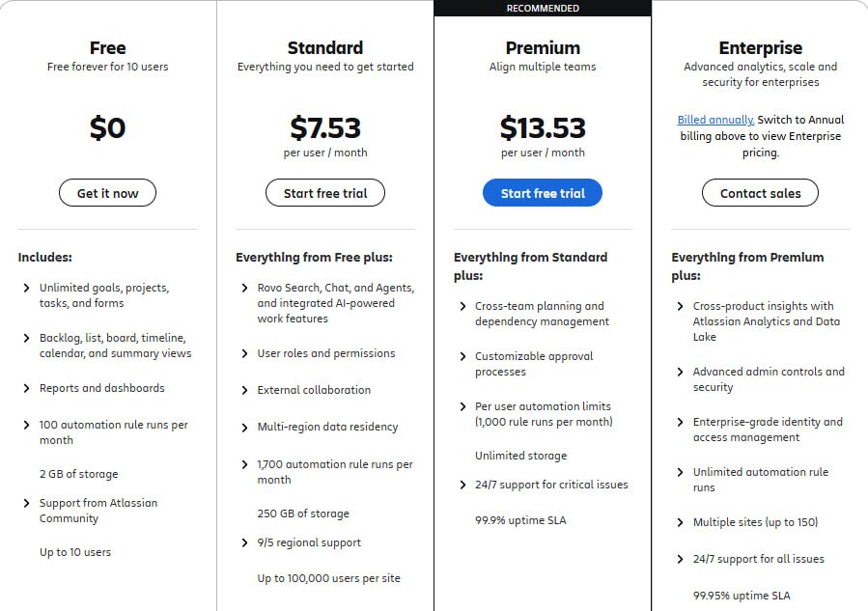Expand 9/5 regional support chevron

click(245, 542)
